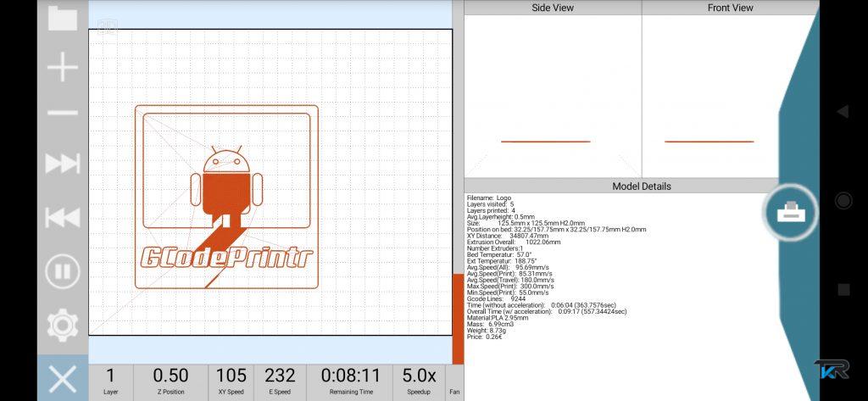
Task: Close the view with the X button
Action: point(63,380)
